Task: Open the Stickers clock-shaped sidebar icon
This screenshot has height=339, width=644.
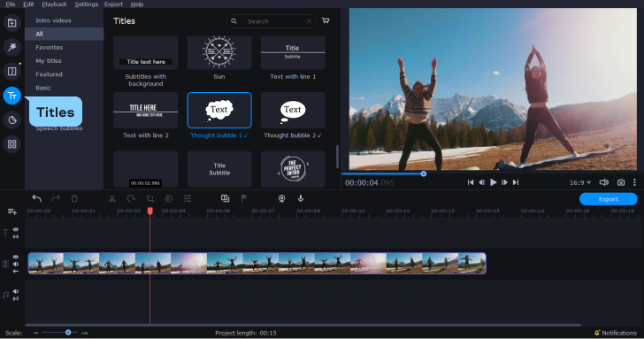Action: (x=11, y=120)
